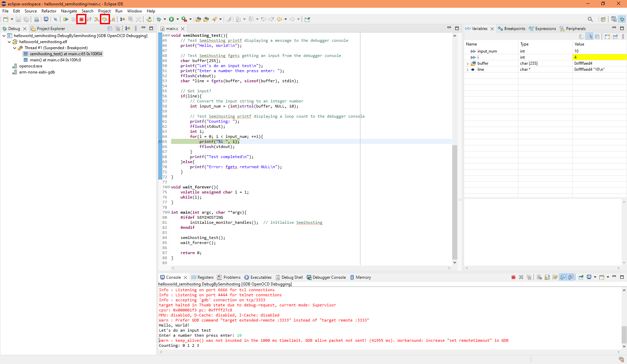Open the Run menu
The height and width of the screenshot is (364, 627).
tap(119, 11)
